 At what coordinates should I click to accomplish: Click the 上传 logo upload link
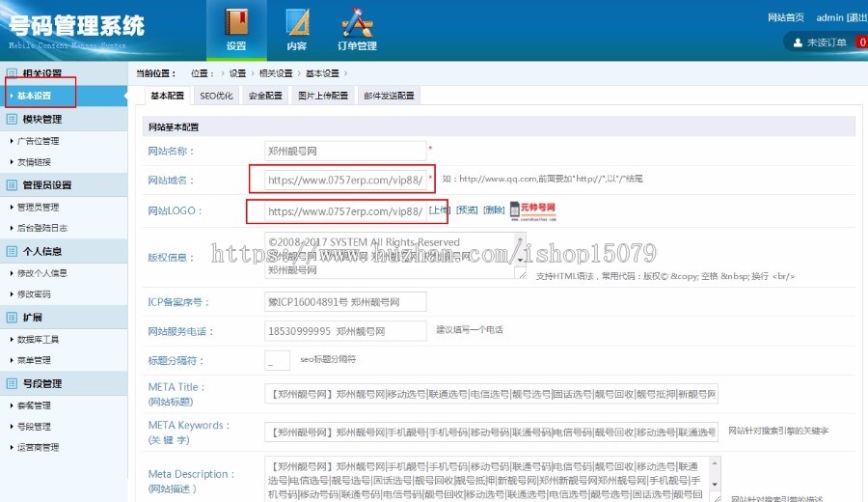pyautogui.click(x=441, y=210)
